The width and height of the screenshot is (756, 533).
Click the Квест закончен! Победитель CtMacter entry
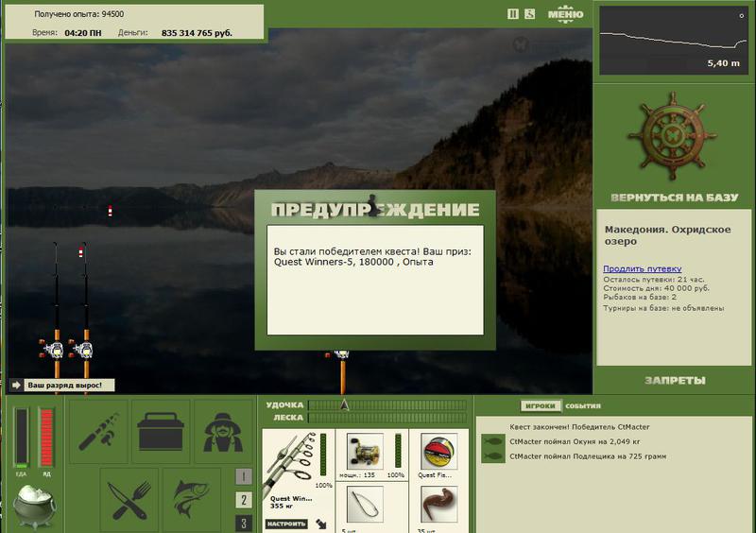579,427
